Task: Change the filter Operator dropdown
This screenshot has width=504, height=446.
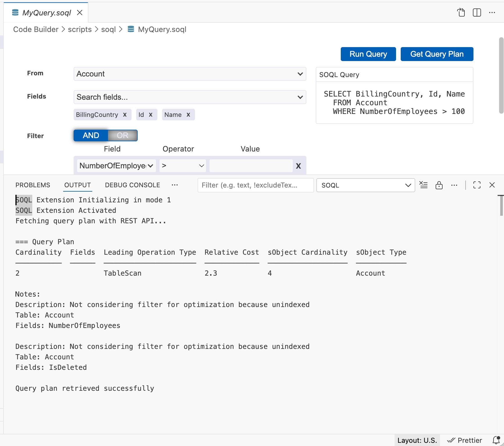Action: (x=182, y=165)
